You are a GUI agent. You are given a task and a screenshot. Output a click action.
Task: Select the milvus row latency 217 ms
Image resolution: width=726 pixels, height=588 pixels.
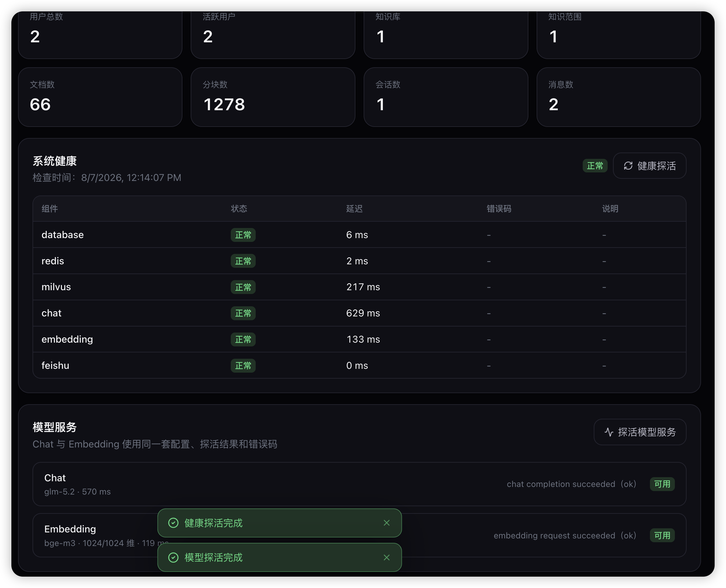click(363, 287)
